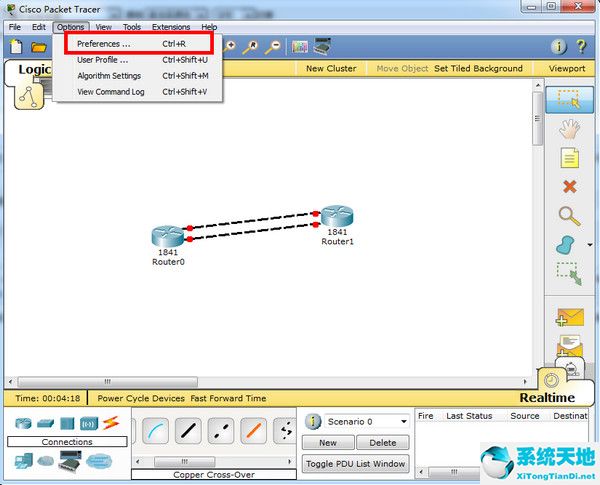Open the Help menu
This screenshot has width=600, height=485.
point(209,27)
